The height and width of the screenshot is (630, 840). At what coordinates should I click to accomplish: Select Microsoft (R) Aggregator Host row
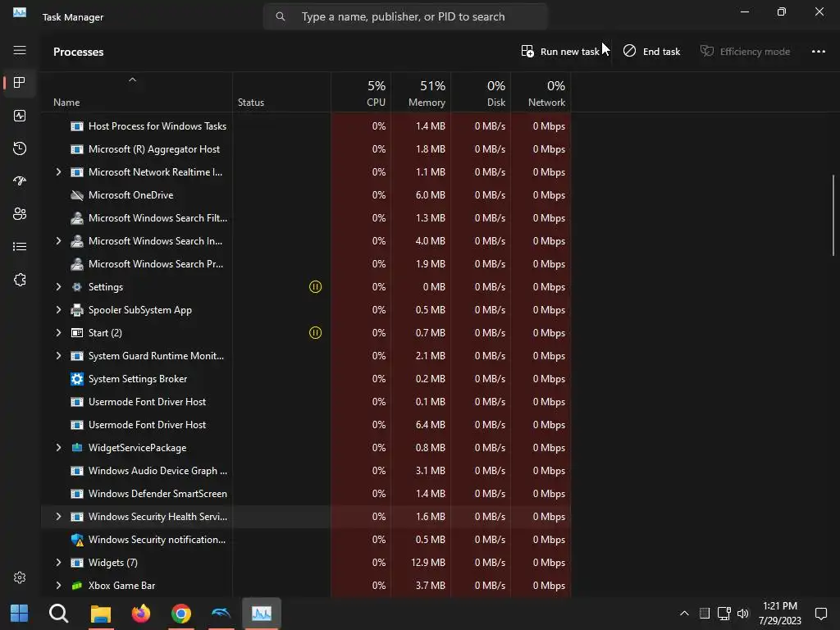[306, 149]
